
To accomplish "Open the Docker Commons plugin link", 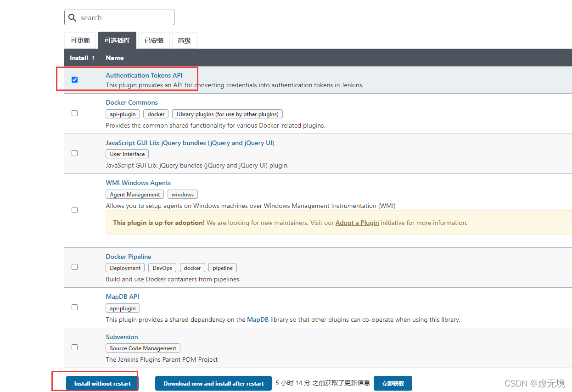I will pyautogui.click(x=132, y=102).
